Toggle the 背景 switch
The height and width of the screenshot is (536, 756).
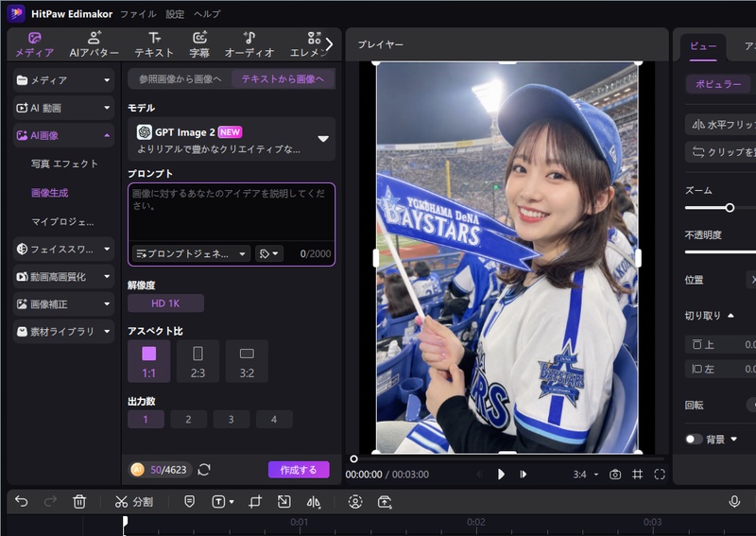click(x=694, y=439)
